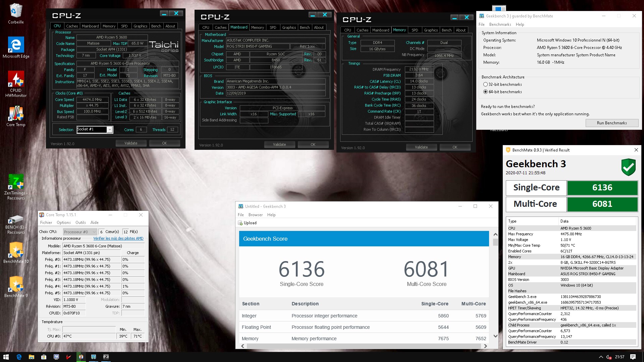Click the red checkmark taskbar icon
644x362 pixels.
pyautogui.click(x=68, y=357)
